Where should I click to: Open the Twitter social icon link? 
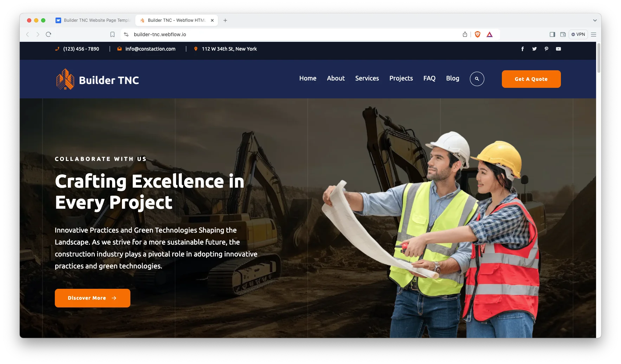coord(535,49)
